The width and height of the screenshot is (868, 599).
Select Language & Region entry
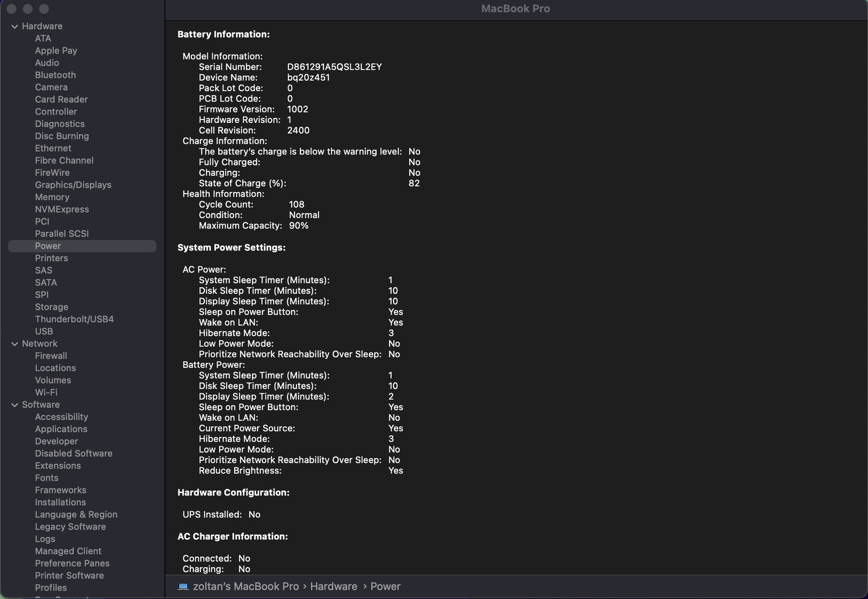point(76,514)
